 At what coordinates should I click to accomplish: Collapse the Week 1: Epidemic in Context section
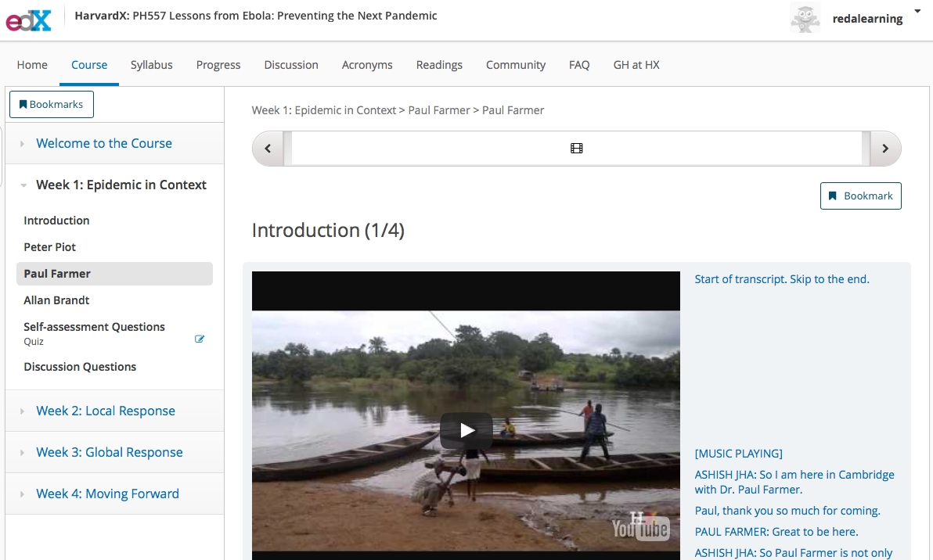[x=121, y=185]
